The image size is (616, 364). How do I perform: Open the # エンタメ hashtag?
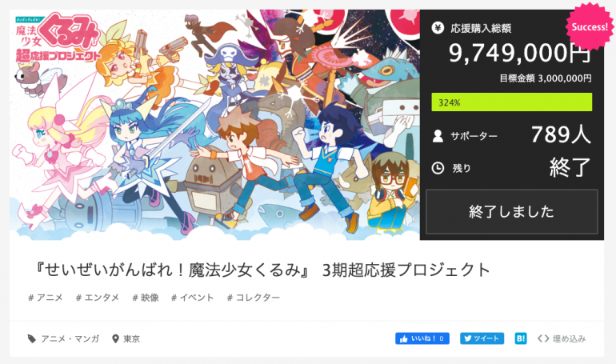click(x=98, y=298)
